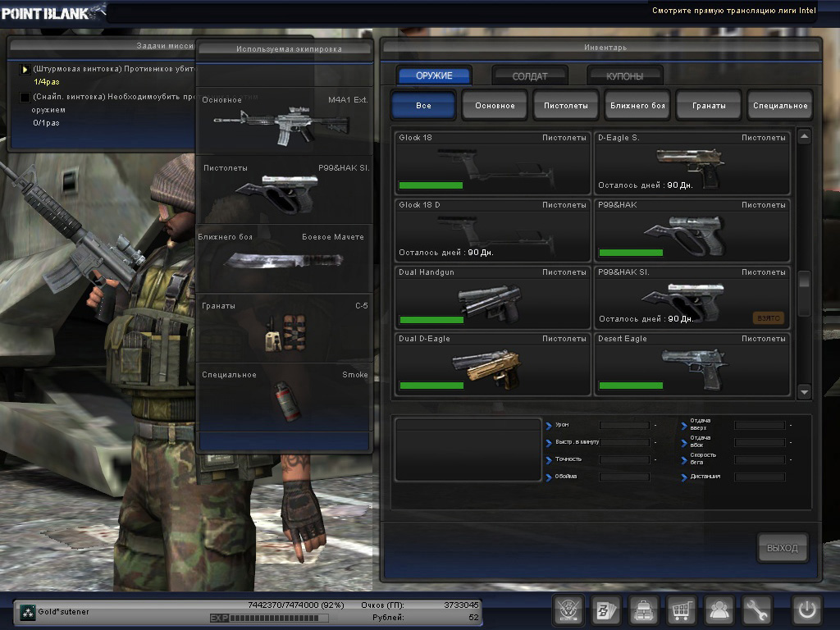Click the 1/4раз mission progress text
This screenshot has height=630, width=840.
[x=46, y=82]
